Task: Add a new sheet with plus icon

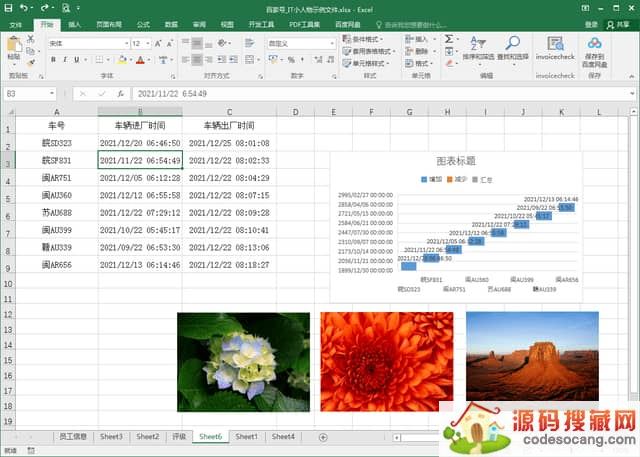Action: point(322,437)
